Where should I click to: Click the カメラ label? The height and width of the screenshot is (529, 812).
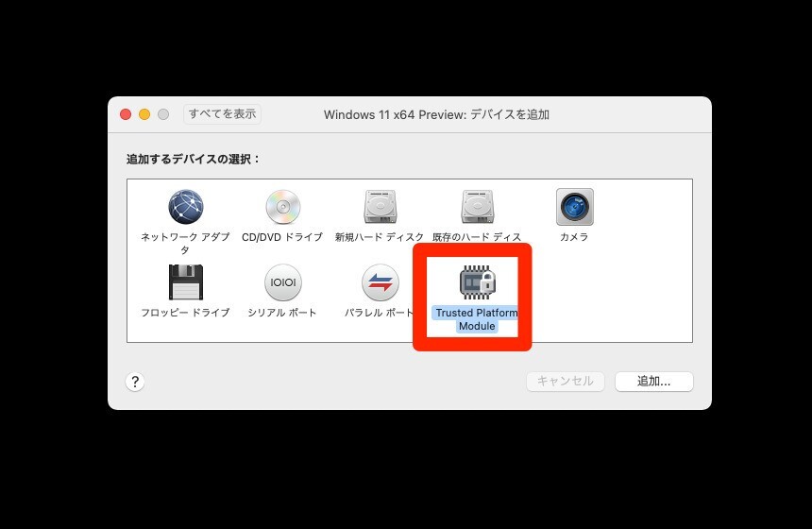point(574,237)
